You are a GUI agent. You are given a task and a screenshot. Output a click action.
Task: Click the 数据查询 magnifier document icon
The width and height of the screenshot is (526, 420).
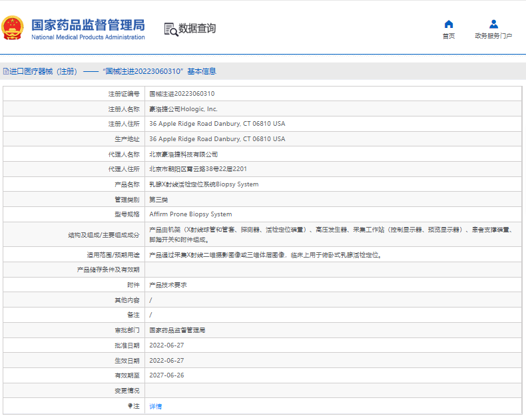170,29
